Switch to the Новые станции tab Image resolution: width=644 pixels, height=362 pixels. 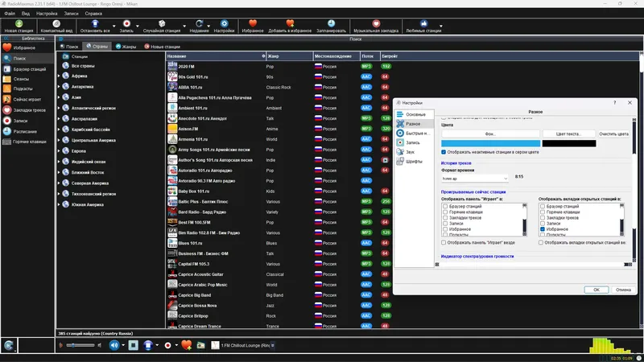coord(163,47)
